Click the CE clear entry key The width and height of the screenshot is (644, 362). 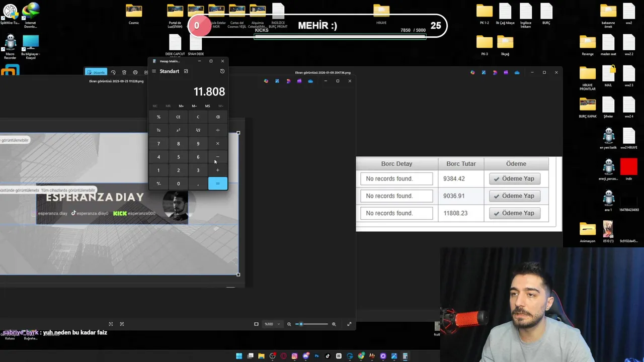pyautogui.click(x=178, y=117)
